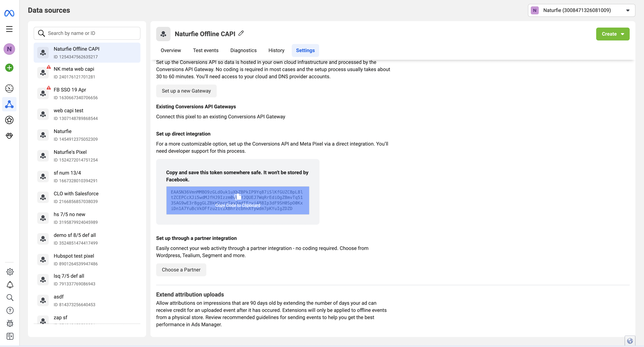Open the History tab
Screen dimensions: 644x347
276,50
